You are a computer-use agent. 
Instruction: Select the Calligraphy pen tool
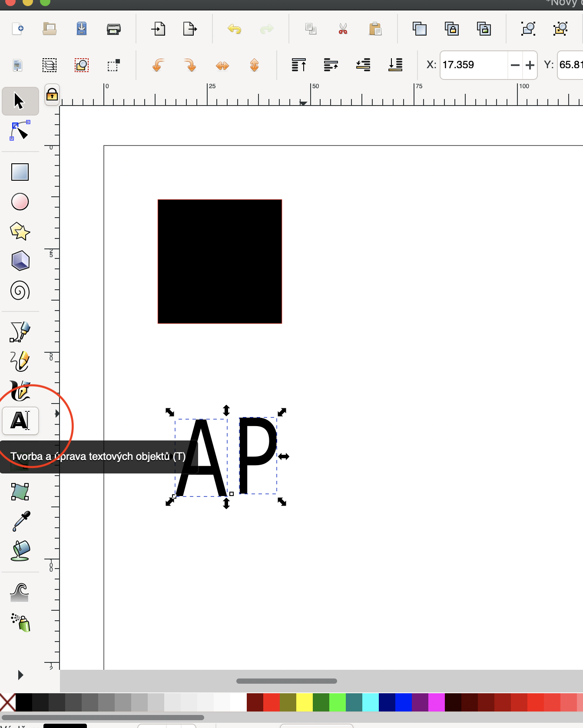click(20, 391)
